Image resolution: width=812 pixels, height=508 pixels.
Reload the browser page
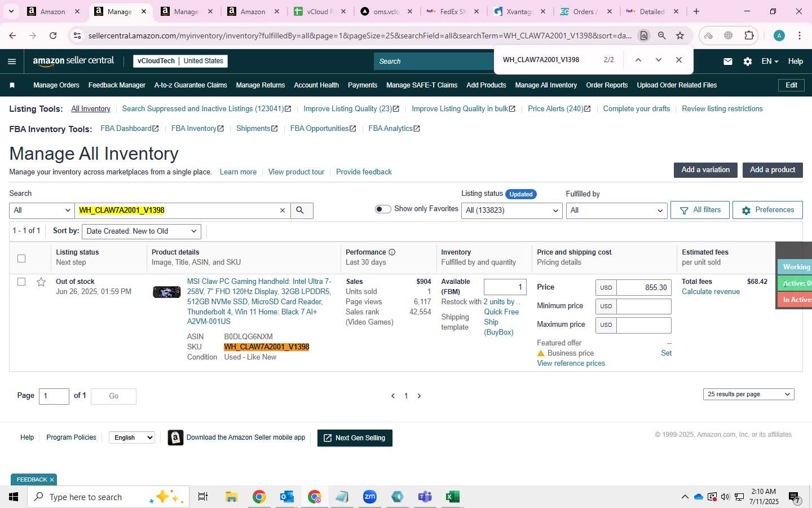click(53, 36)
